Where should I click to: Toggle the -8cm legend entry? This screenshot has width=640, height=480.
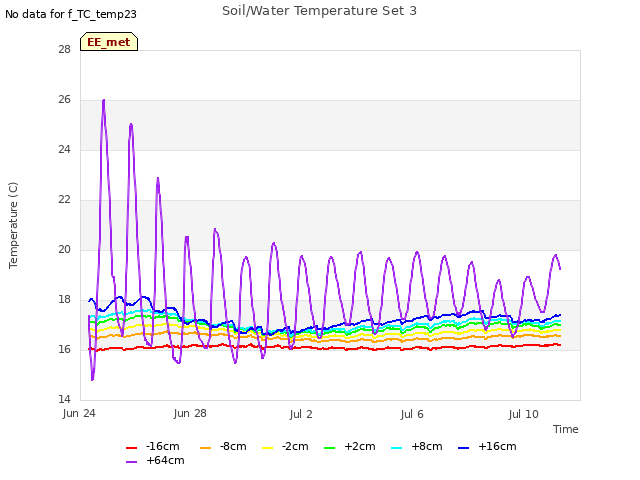[x=223, y=447]
